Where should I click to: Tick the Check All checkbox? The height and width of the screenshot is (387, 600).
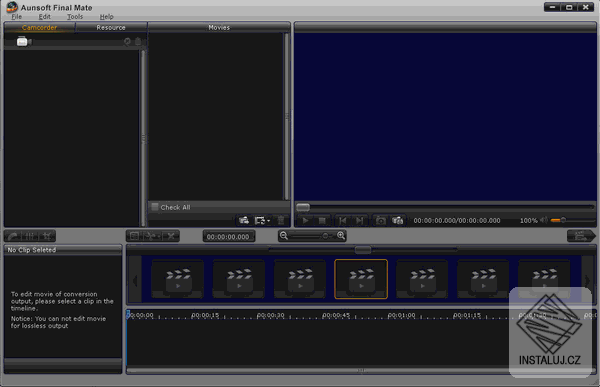[155, 207]
